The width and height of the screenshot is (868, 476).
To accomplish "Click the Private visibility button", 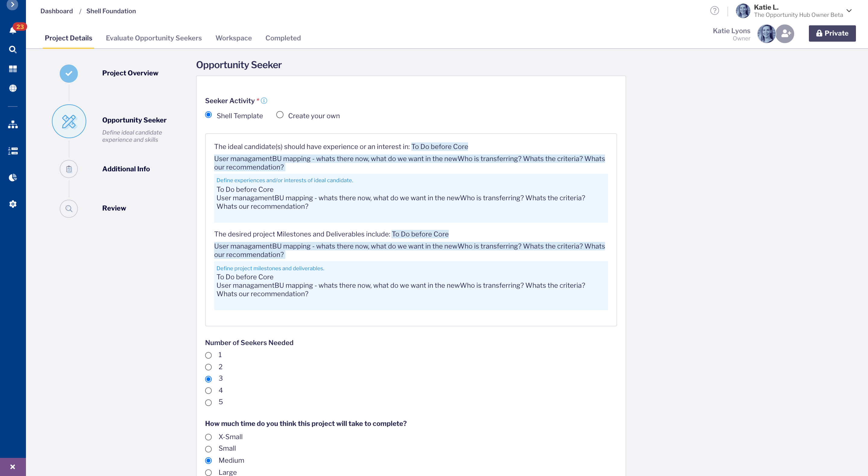I will point(832,33).
